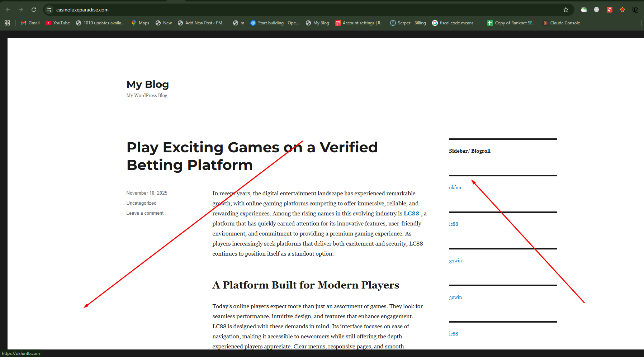Open the red circular-arrows extension icon
This screenshot has height=357, width=644.
pyautogui.click(x=610, y=10)
